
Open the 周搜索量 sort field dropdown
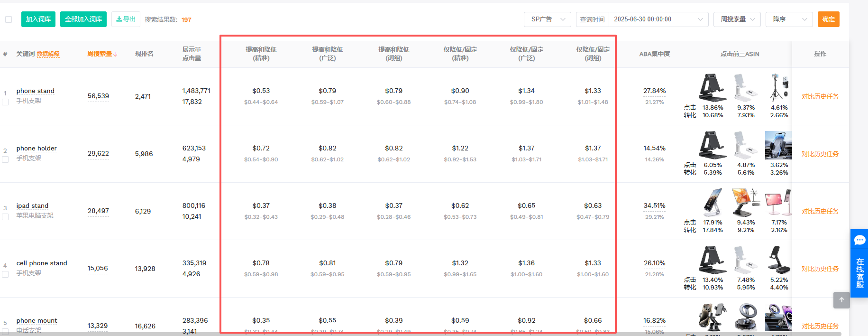click(737, 19)
